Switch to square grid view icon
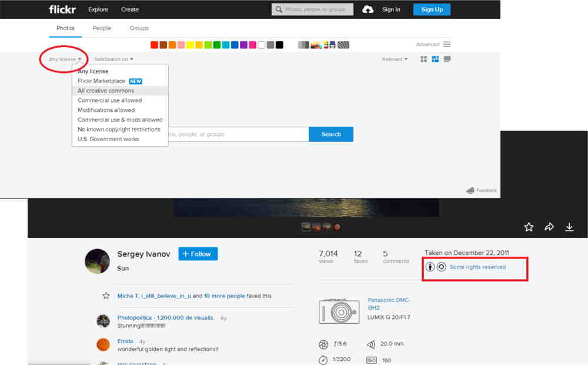This screenshot has height=365, width=588. point(424,59)
